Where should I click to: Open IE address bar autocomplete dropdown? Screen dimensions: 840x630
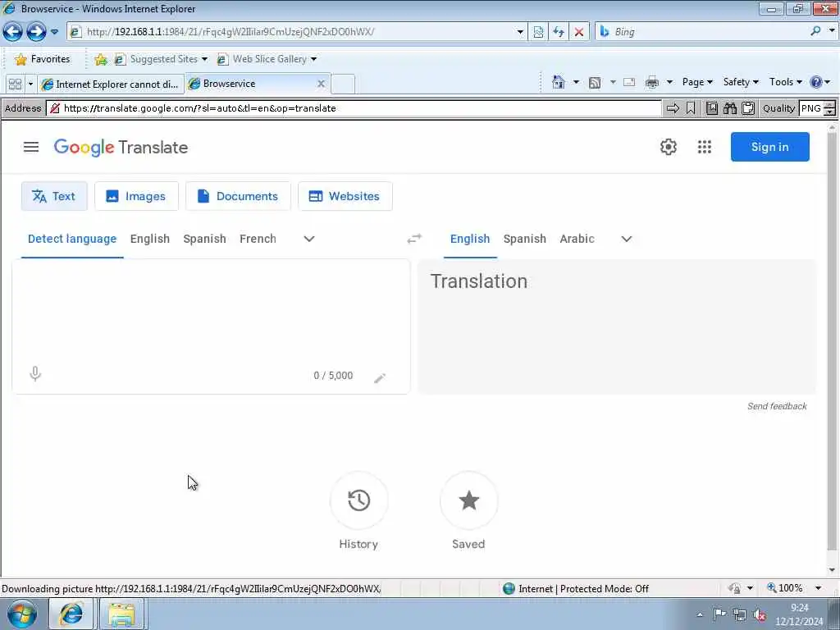pos(520,32)
